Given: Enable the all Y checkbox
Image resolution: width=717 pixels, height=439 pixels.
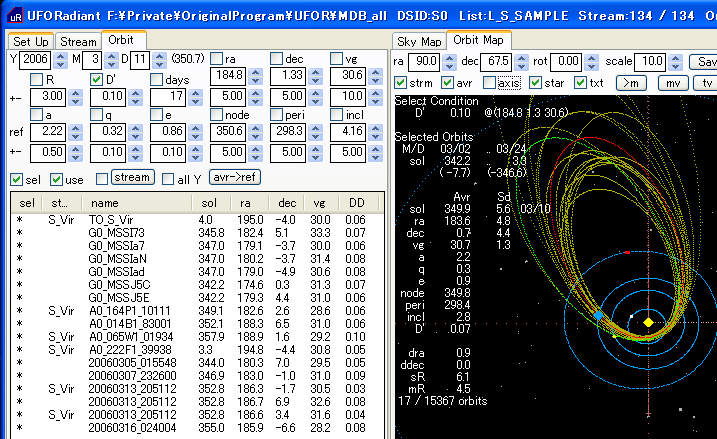Looking at the screenshot, I should tap(169, 179).
